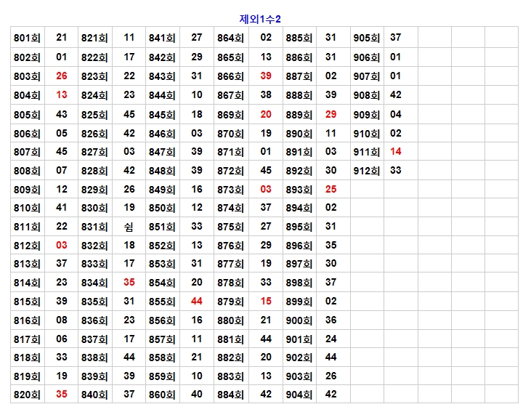Viewport: 531px width, 420px height.
Task: Click the 904회 round label
Action: point(299,395)
